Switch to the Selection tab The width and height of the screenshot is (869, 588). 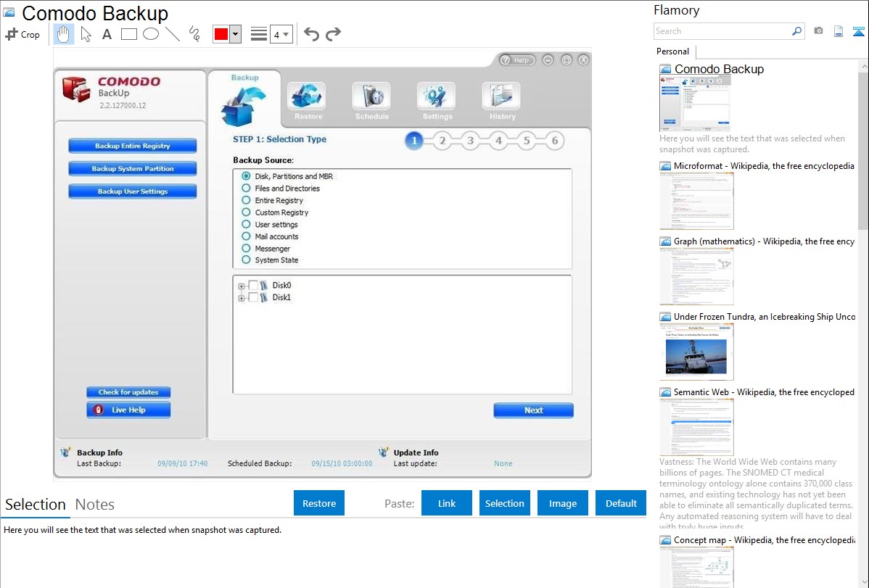(36, 505)
